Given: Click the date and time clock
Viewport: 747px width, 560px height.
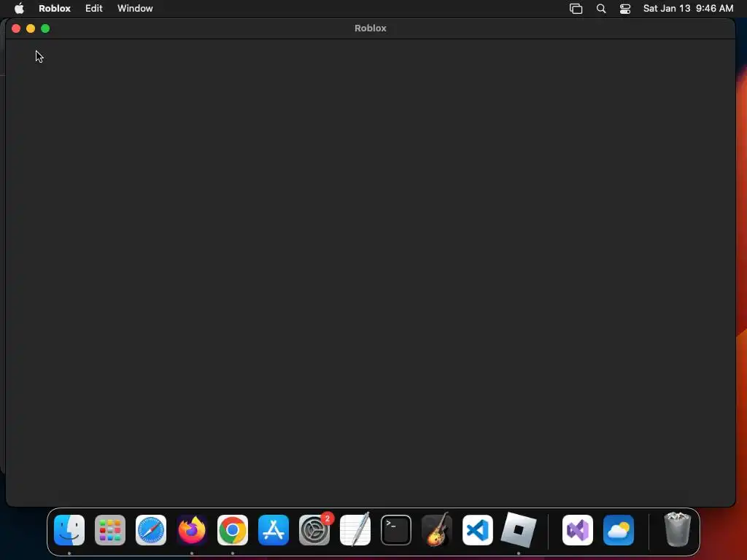Looking at the screenshot, I should 688,8.
